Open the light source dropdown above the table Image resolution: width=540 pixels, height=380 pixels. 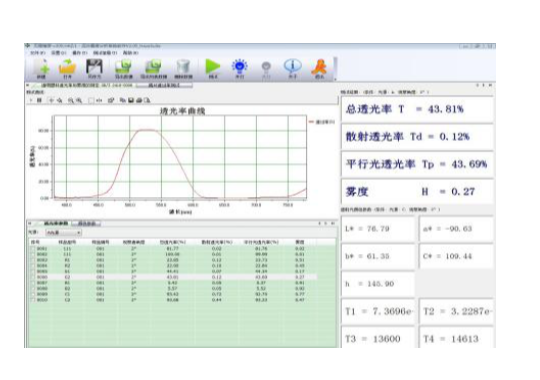(63, 233)
